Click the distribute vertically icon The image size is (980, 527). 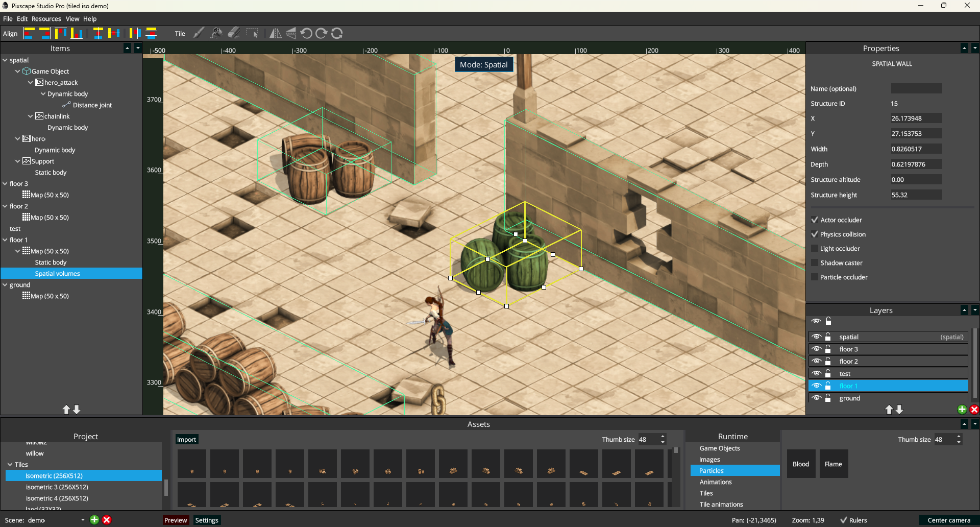tap(151, 33)
